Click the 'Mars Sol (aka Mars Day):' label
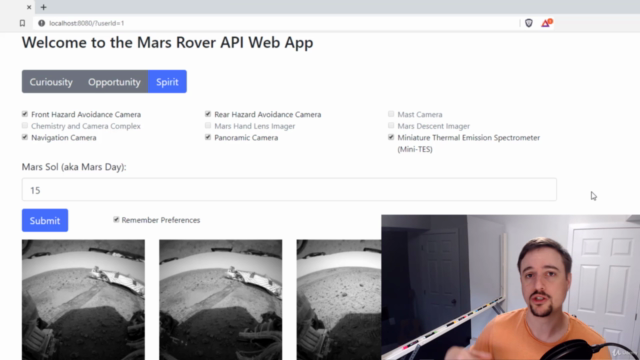 coord(74,167)
